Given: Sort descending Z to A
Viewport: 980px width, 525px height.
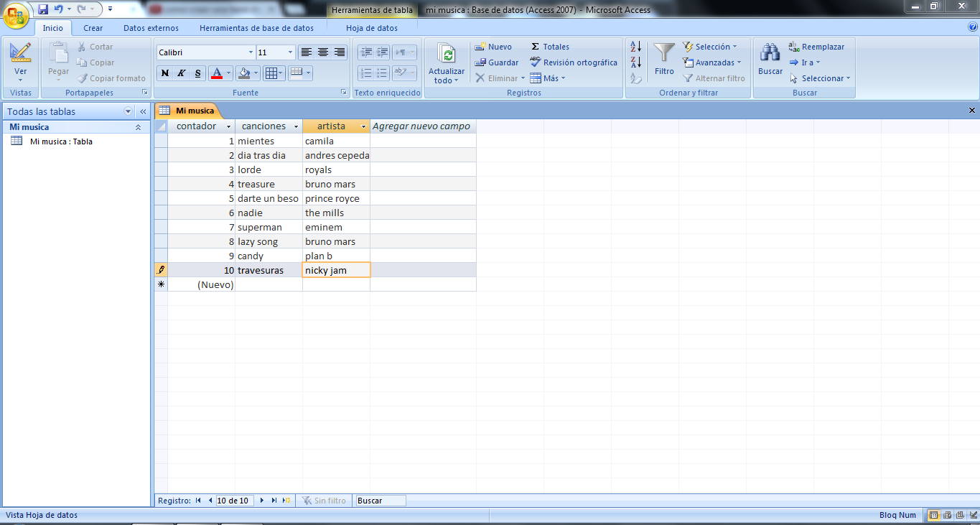Looking at the screenshot, I should pyautogui.click(x=636, y=62).
